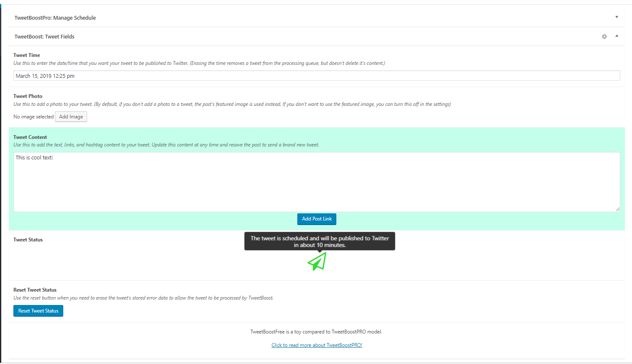The image size is (632, 364).
Task: Click the Reset Tweet Status heading label
Action: click(35, 290)
